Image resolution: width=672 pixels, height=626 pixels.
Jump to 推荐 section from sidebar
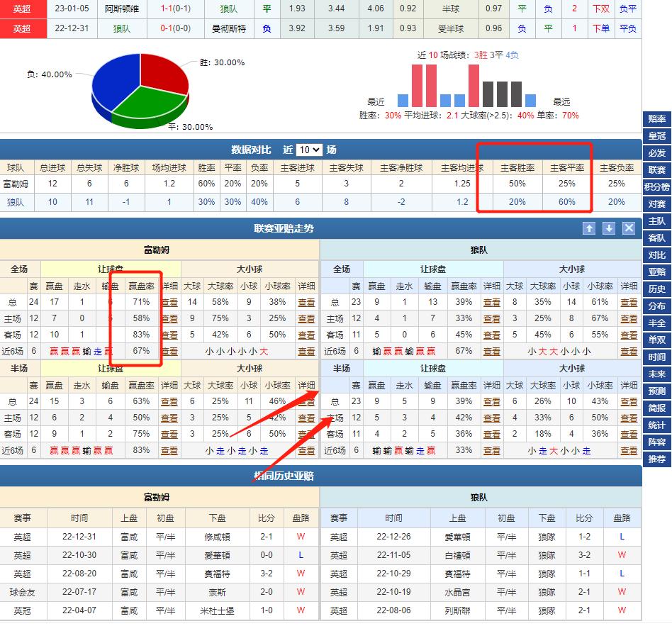click(657, 459)
